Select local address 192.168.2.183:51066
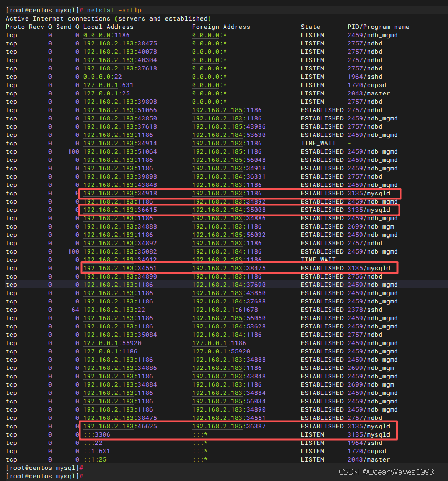This screenshot has width=448, height=481. point(120,110)
